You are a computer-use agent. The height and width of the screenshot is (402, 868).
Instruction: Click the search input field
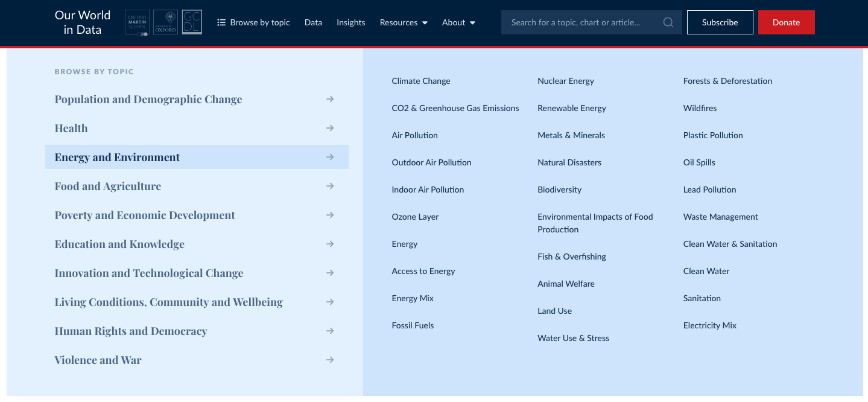[579, 22]
